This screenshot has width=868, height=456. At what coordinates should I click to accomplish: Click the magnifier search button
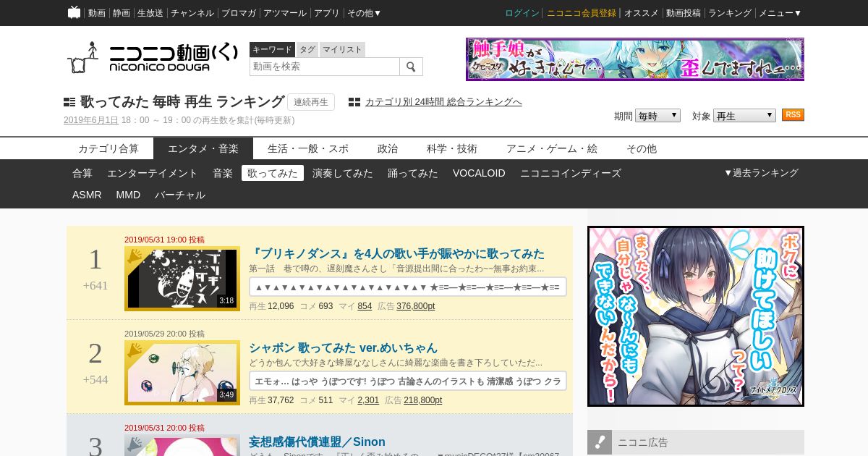coord(411,67)
